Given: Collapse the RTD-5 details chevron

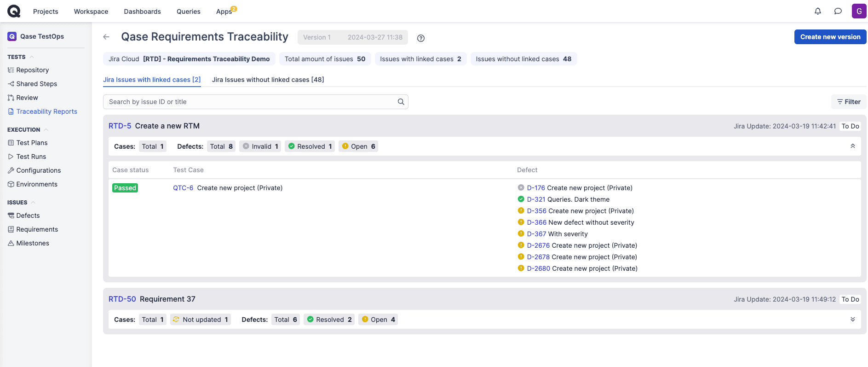Looking at the screenshot, I should click(x=853, y=146).
